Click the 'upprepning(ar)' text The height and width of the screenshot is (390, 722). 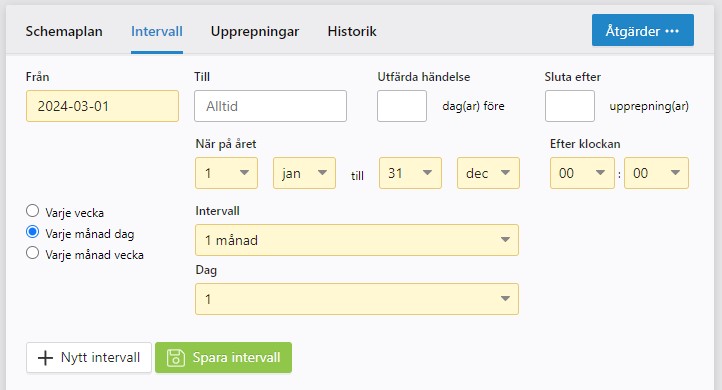coord(649,106)
